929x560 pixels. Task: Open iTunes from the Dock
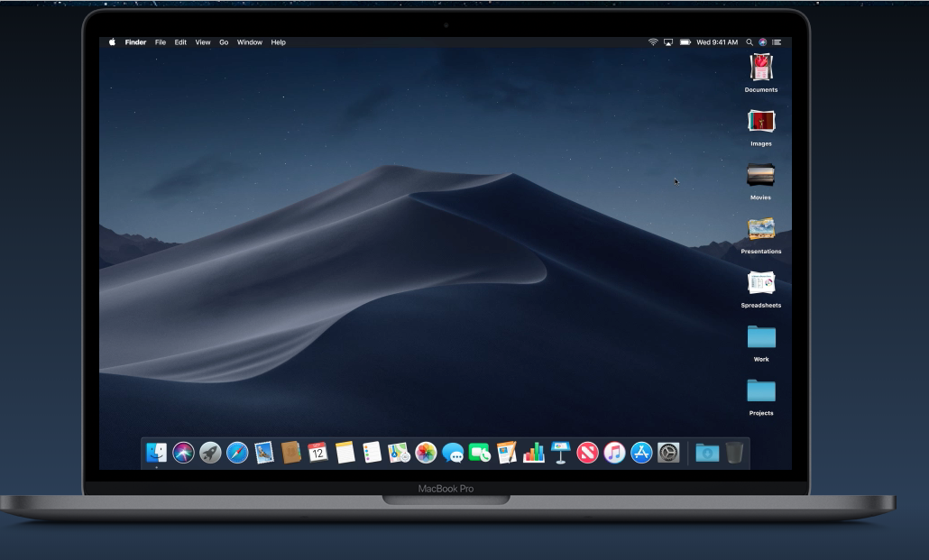coord(615,453)
